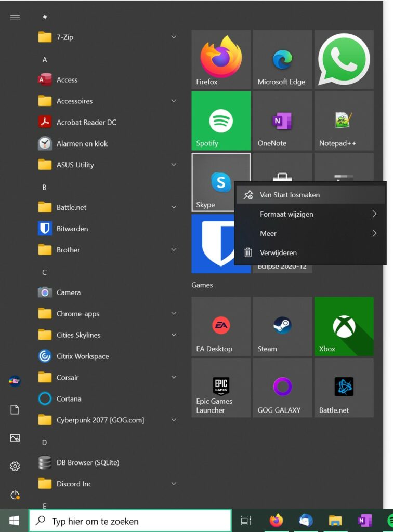The height and width of the screenshot is (532, 393).
Task: Open the Meer submenu
Action: (x=310, y=233)
